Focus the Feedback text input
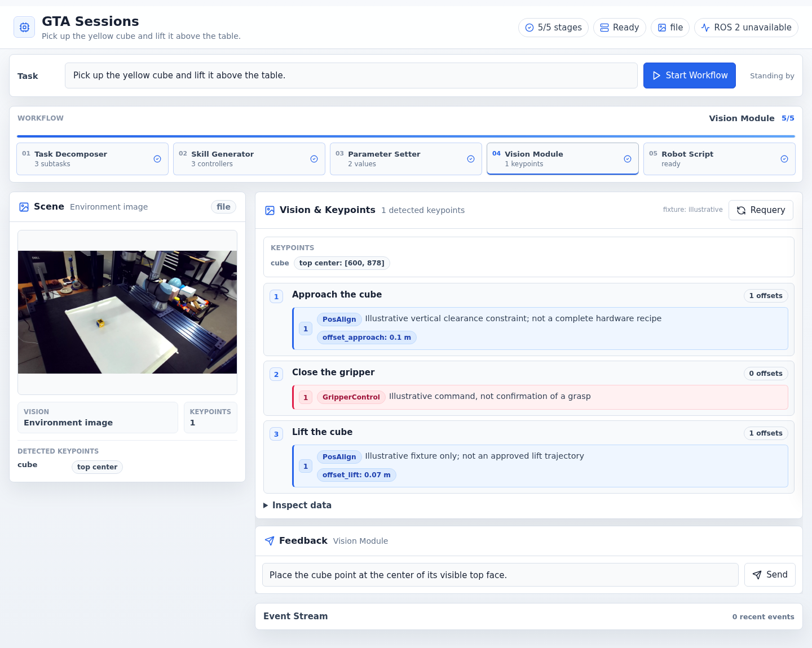 [x=500, y=575]
